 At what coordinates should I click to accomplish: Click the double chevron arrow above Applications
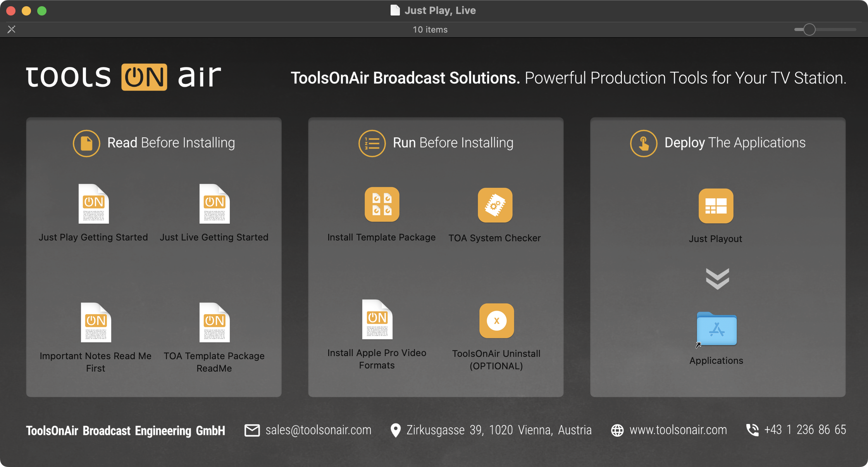click(x=717, y=278)
